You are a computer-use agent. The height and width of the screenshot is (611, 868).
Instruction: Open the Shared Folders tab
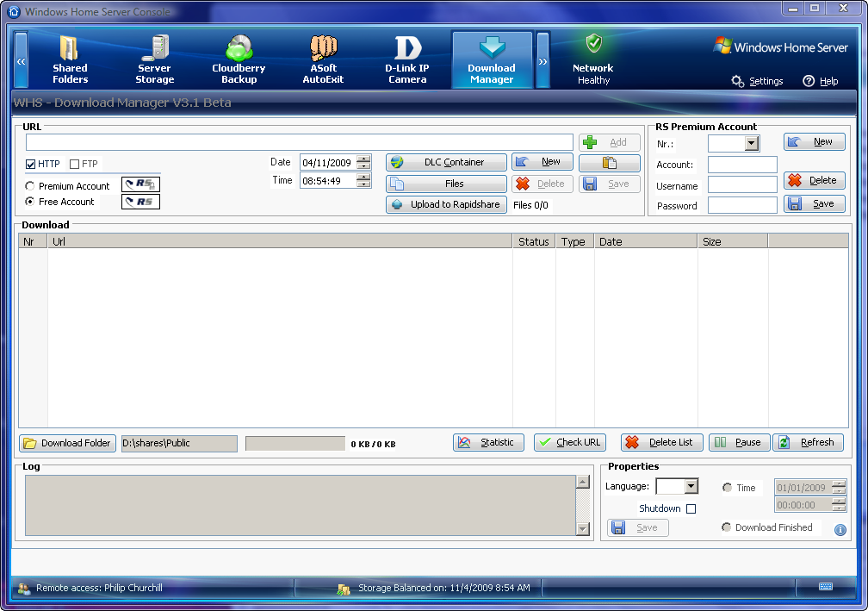pyautogui.click(x=71, y=59)
